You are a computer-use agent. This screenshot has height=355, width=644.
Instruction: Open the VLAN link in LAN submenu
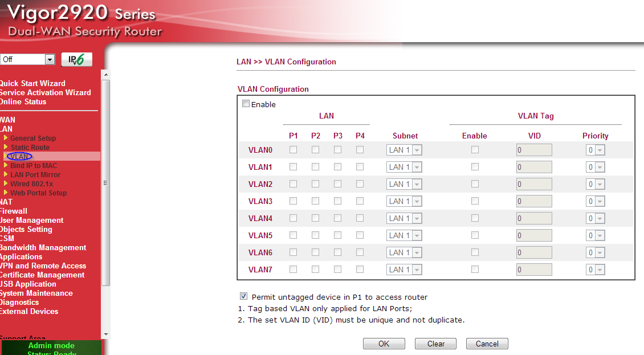pyautogui.click(x=20, y=156)
